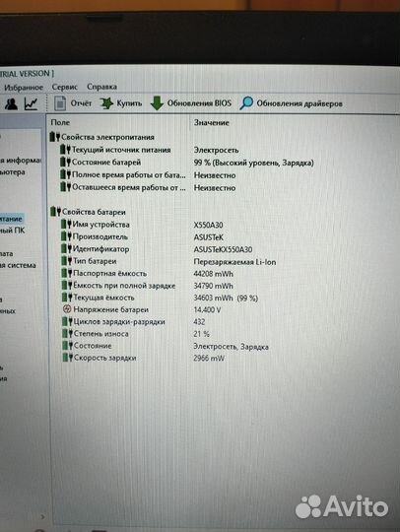This screenshot has width=400, height=532.
Task: Click the Поле column header
Action: click(x=60, y=122)
